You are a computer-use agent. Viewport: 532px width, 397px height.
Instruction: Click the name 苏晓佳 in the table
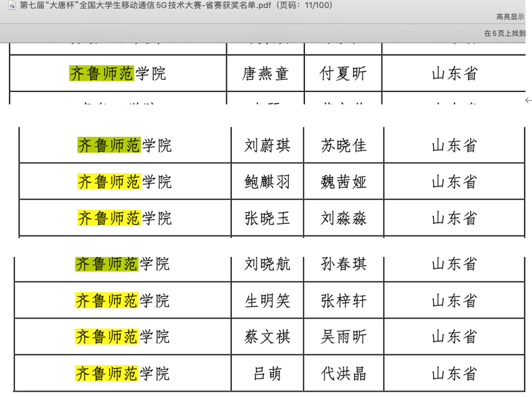pos(343,145)
